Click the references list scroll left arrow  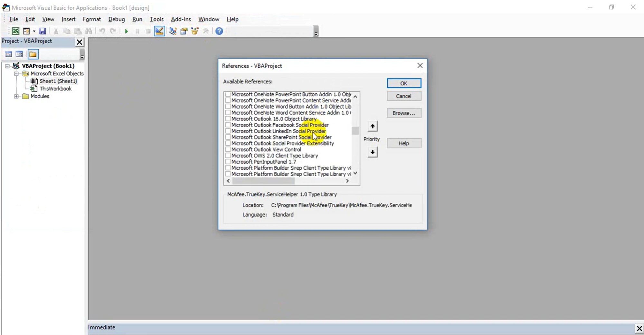pos(228,181)
